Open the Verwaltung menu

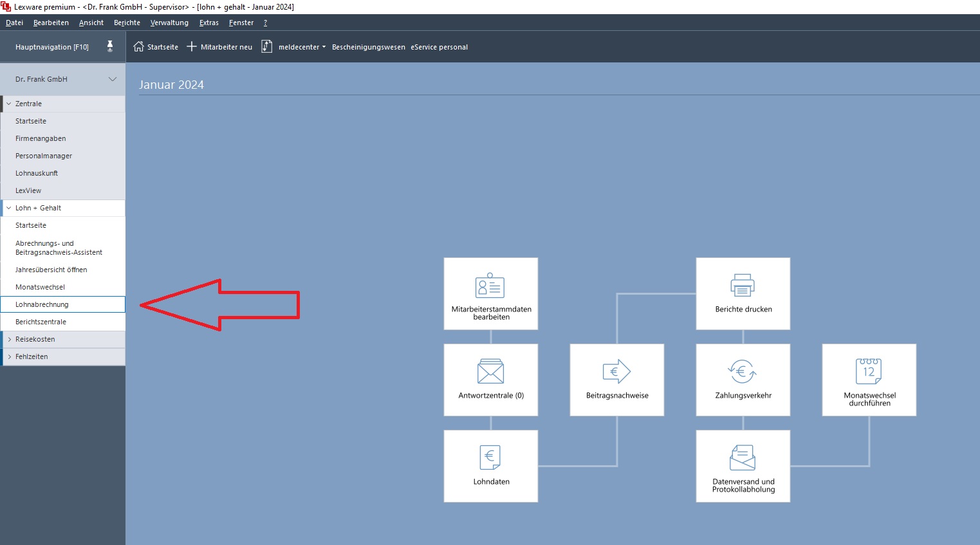tap(169, 23)
